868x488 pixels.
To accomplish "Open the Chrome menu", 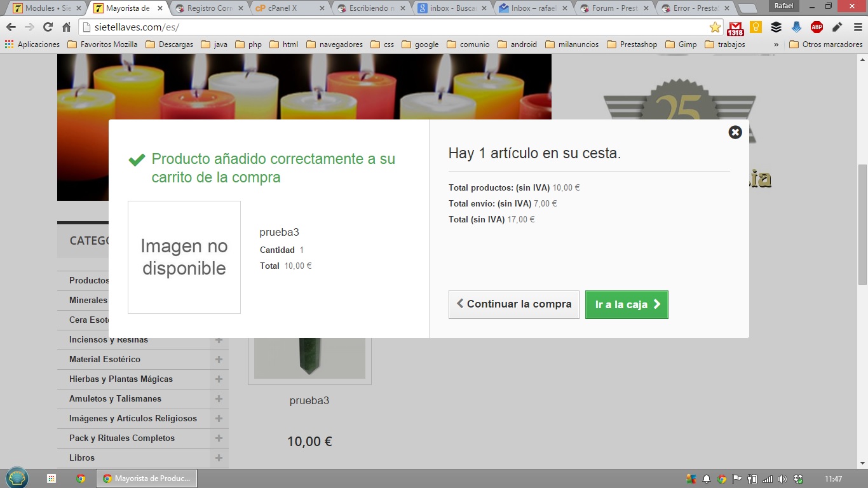I will coord(857,27).
